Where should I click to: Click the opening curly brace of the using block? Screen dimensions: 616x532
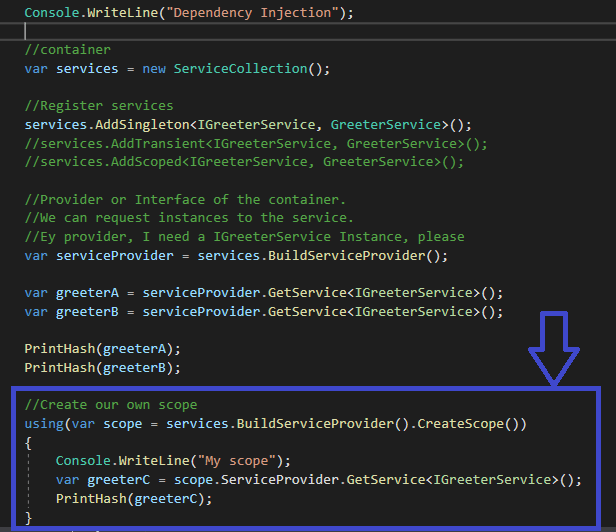28,443
